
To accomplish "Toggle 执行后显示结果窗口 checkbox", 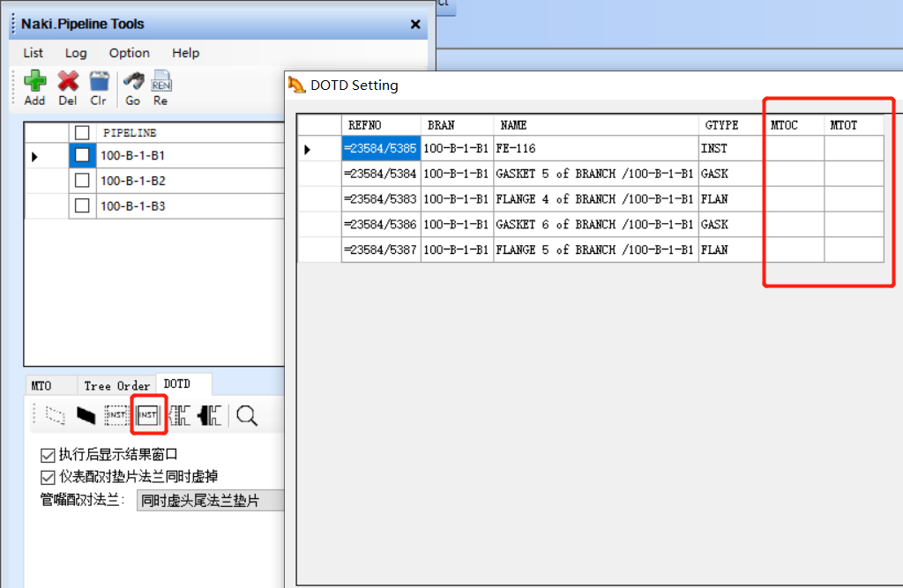I will [48, 456].
